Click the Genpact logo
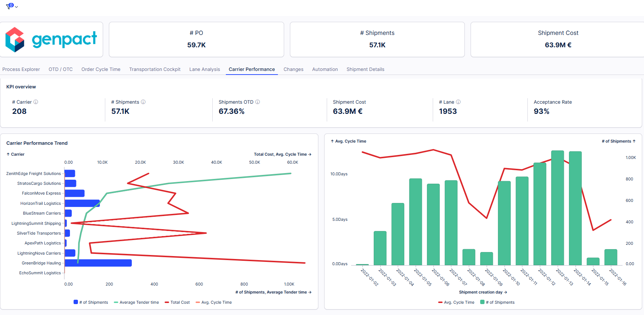This screenshot has height=315, width=644. [51, 40]
